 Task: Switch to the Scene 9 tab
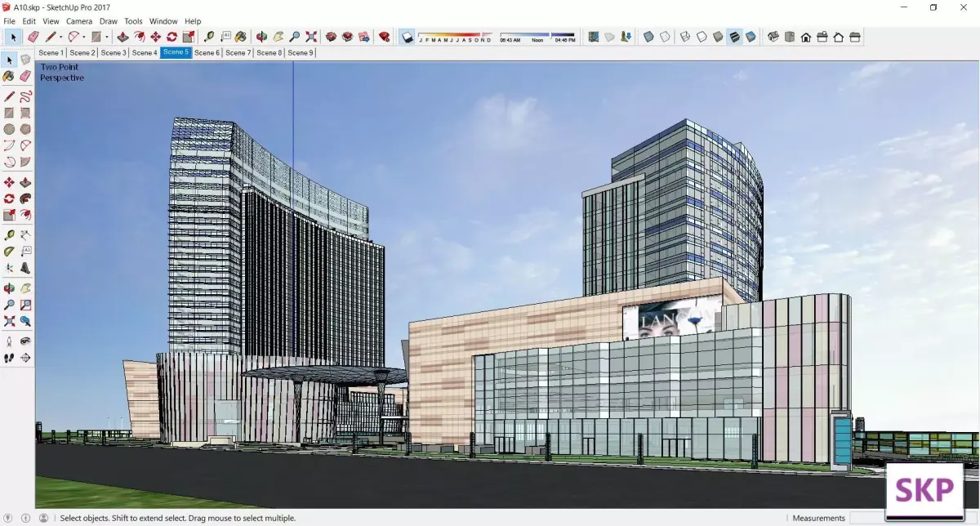click(301, 52)
